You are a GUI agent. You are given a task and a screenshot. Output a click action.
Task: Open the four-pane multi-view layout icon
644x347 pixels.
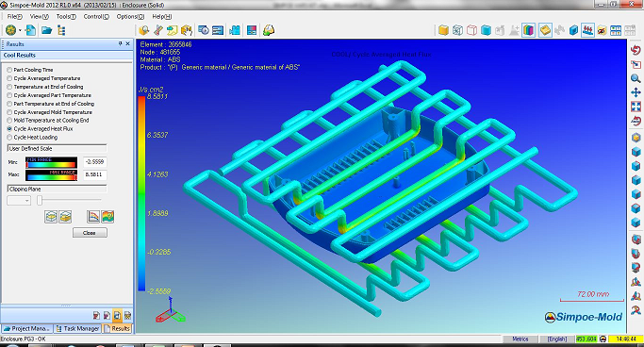click(616, 30)
